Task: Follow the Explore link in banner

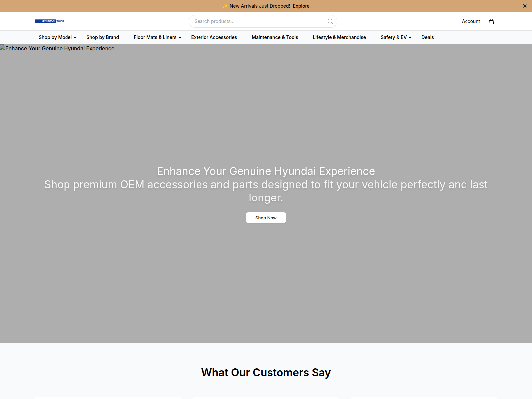Action: pos(301,6)
